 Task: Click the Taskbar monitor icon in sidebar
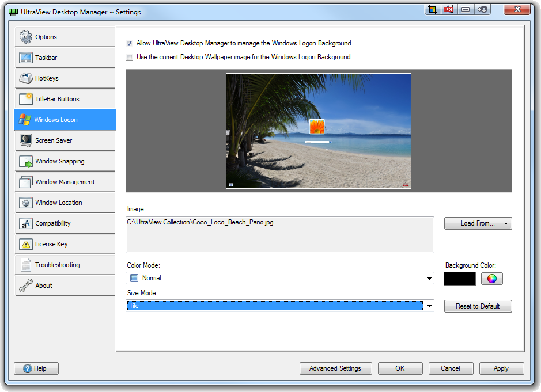click(26, 58)
